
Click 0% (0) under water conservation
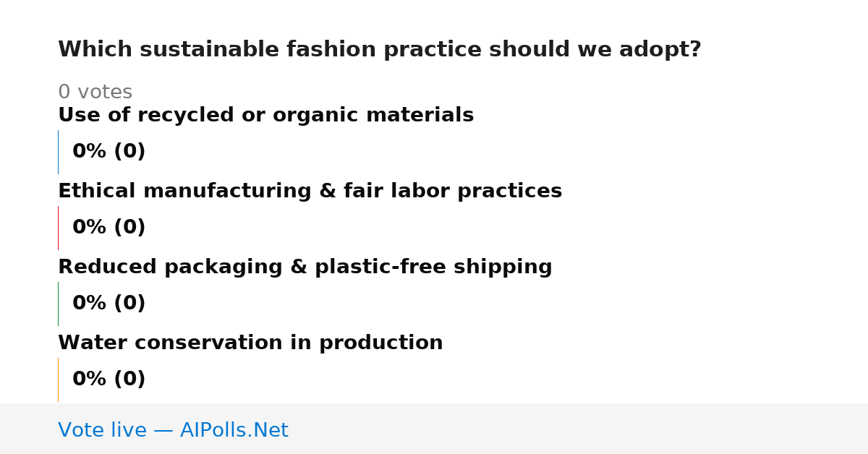tap(109, 380)
